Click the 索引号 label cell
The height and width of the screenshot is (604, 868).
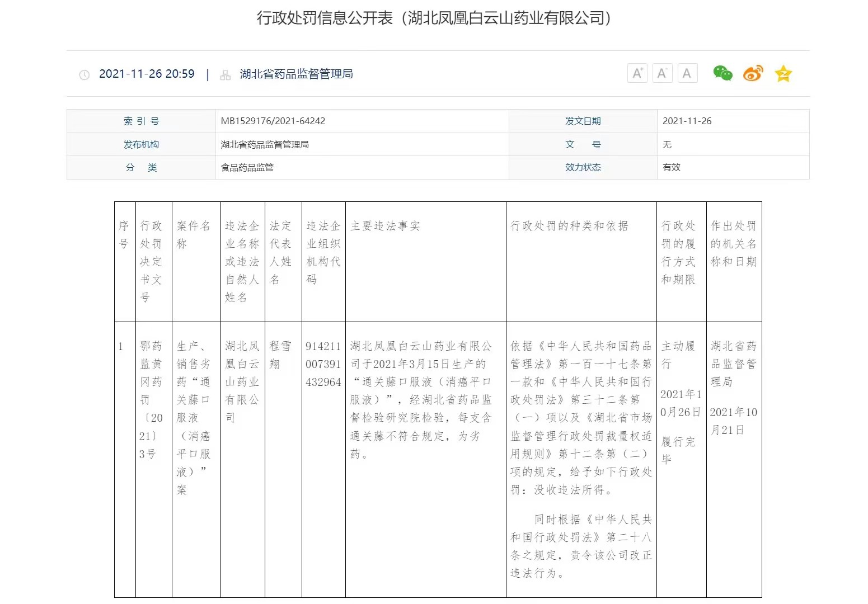click(141, 121)
